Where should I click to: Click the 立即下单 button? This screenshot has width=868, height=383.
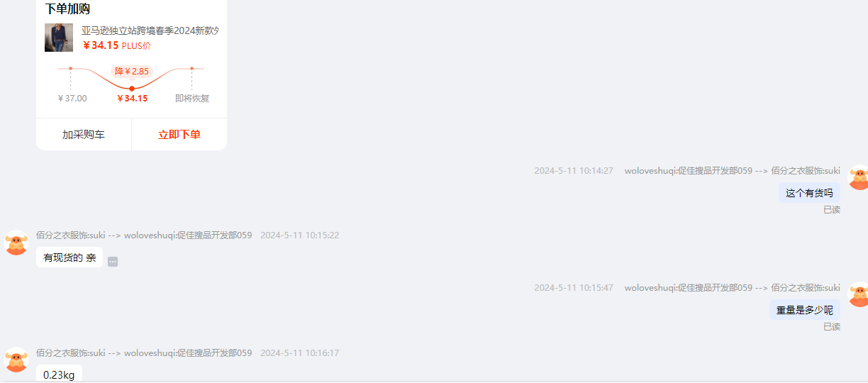[x=179, y=135]
